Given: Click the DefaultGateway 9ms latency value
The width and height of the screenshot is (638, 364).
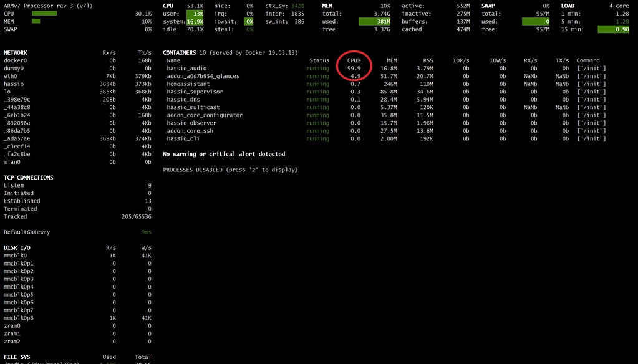Looking at the screenshot, I should [x=146, y=232].
